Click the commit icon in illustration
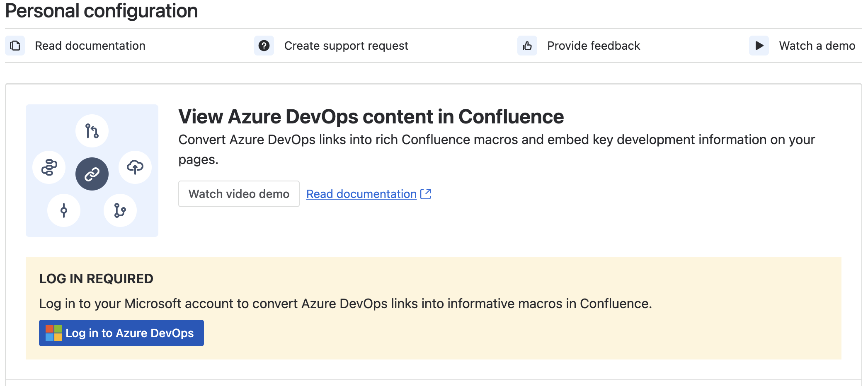 64,210
